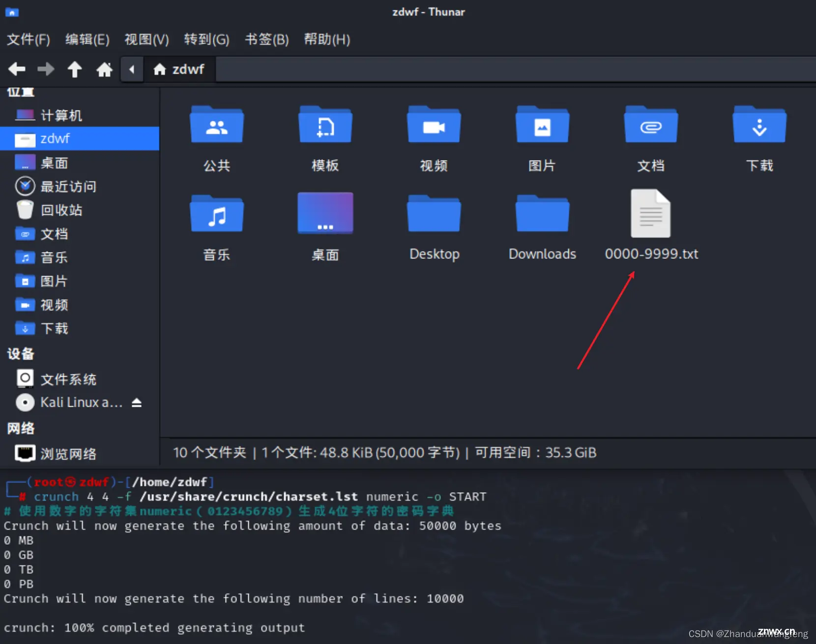
Task: Click the zdwf path bar button
Action: click(179, 69)
